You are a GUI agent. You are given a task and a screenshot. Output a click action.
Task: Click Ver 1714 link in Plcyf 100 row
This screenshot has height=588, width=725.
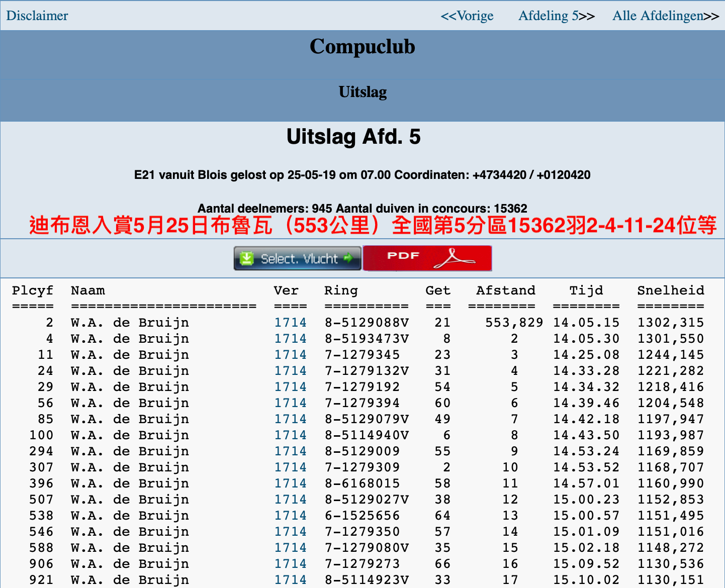291,435
